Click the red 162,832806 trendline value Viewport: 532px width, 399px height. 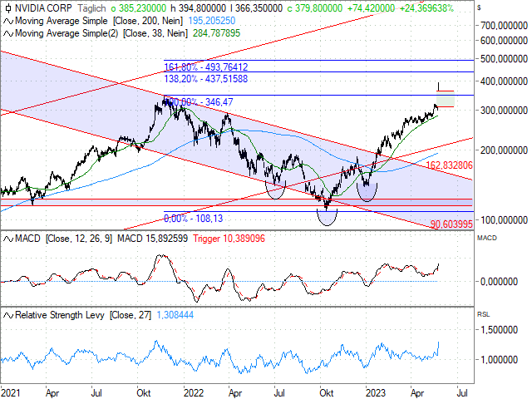[449, 165]
